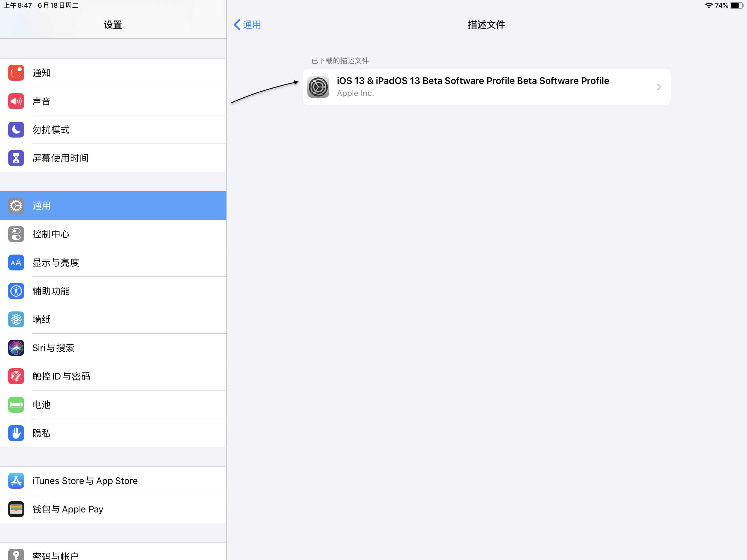Select the 勿扰模式 moon icon

pos(16,129)
